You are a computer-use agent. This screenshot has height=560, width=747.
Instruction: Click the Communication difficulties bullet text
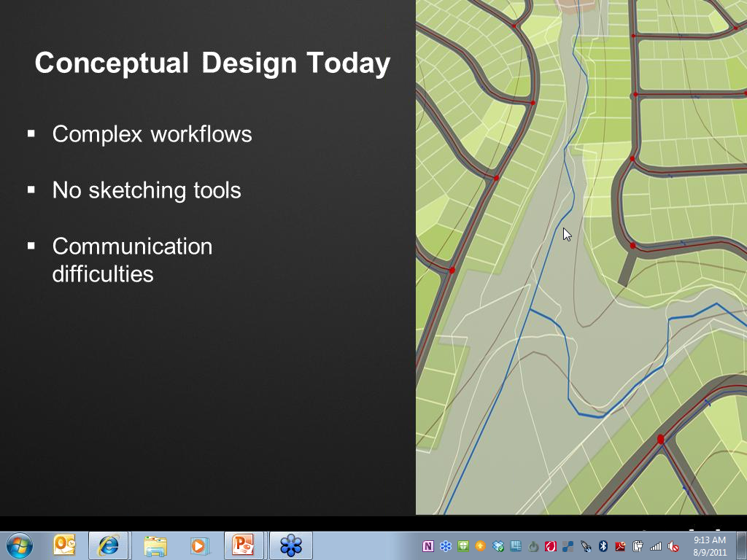(132, 260)
